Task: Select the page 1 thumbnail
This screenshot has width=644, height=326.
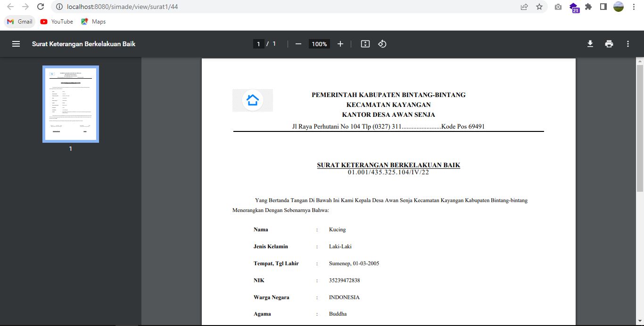Action: pyautogui.click(x=70, y=104)
